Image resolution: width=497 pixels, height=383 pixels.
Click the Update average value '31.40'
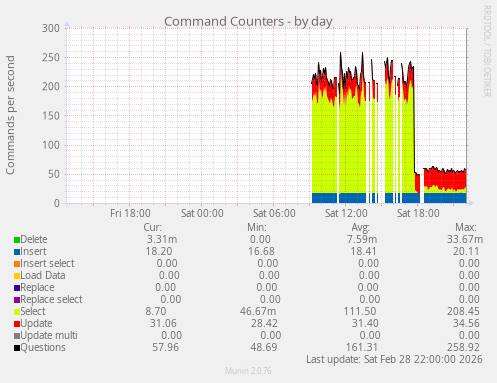point(365,323)
